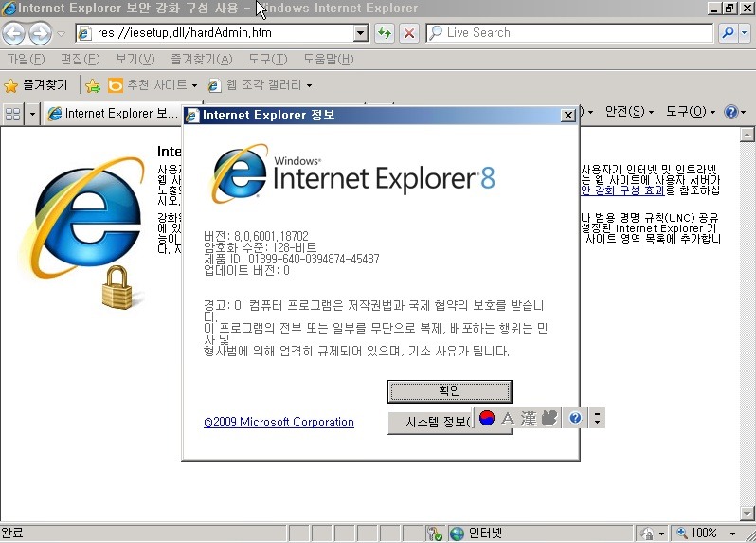
Task: Open 추천 사이트 suggested sites
Action: [x=153, y=85]
